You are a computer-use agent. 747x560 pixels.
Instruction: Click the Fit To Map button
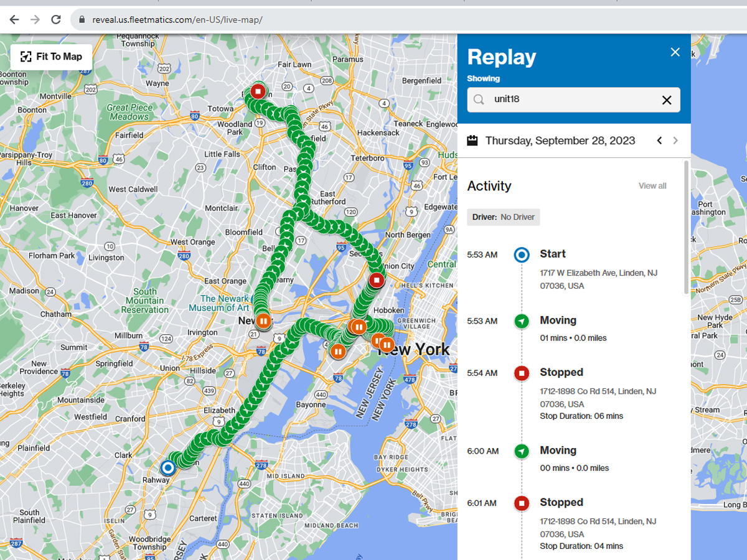pyautogui.click(x=52, y=57)
